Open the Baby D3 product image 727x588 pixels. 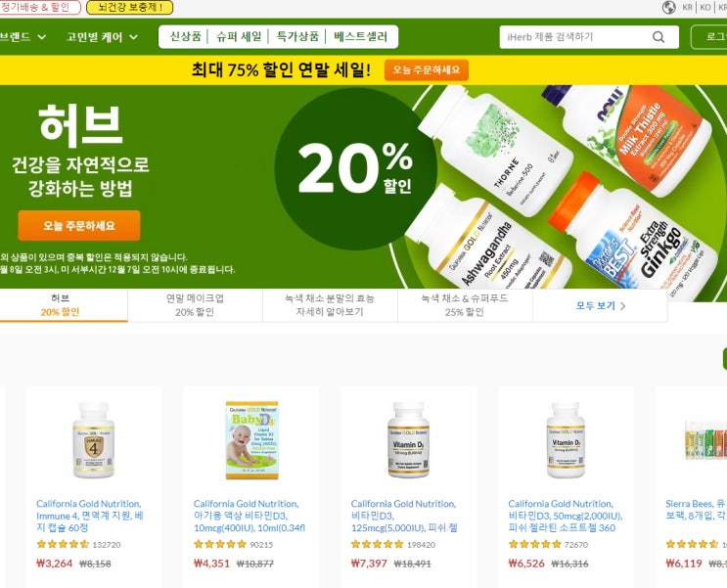pos(251,440)
